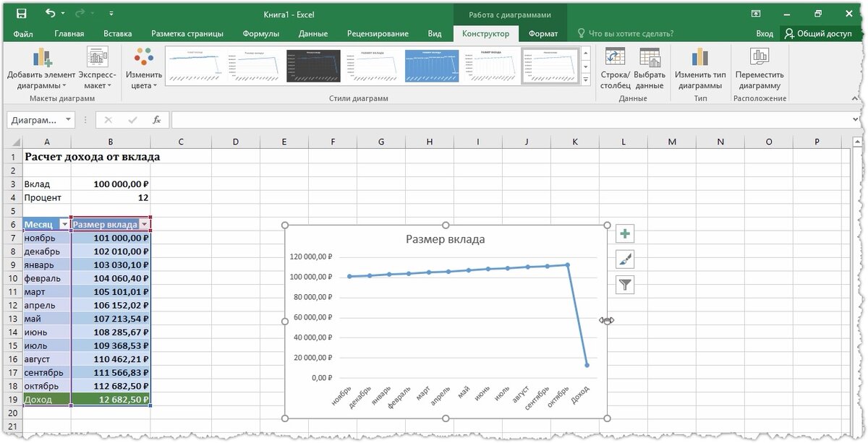Click Выбрать данные icon
This screenshot has height=443, width=868.
click(650, 68)
